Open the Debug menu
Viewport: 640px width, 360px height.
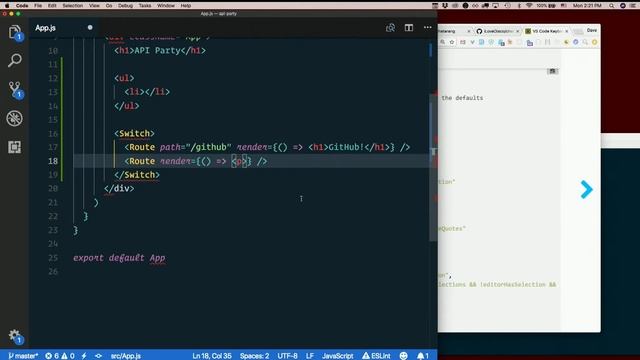125,6
